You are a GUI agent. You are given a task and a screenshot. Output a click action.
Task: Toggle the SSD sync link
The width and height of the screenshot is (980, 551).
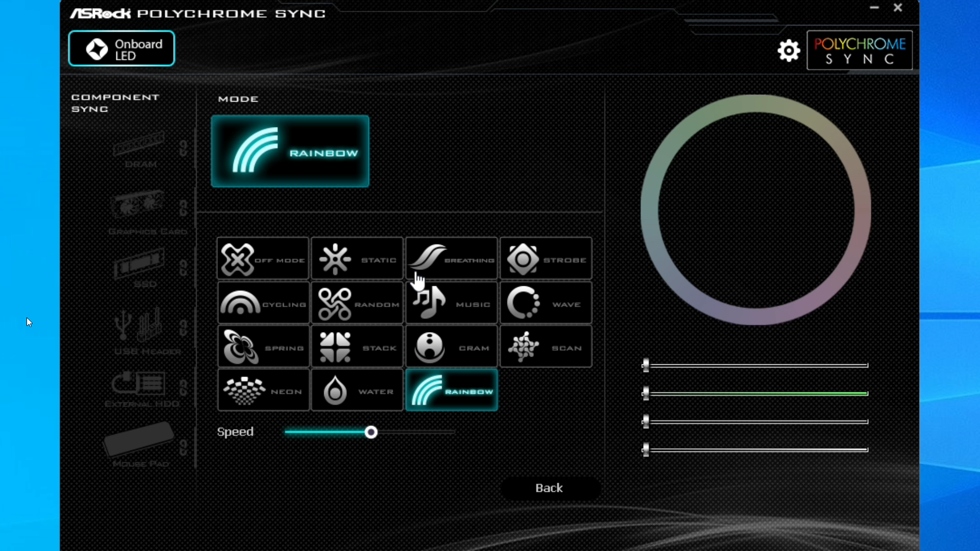(183, 268)
